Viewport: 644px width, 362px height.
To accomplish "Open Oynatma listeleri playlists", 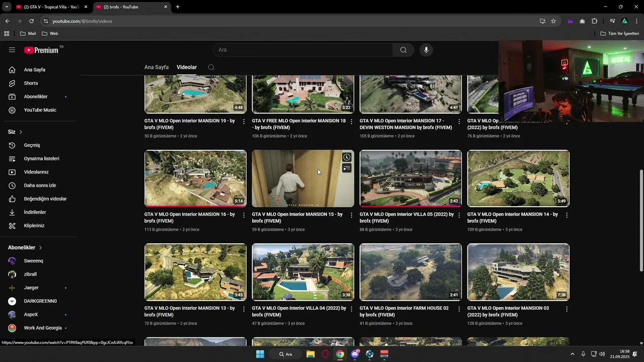I will point(40,158).
